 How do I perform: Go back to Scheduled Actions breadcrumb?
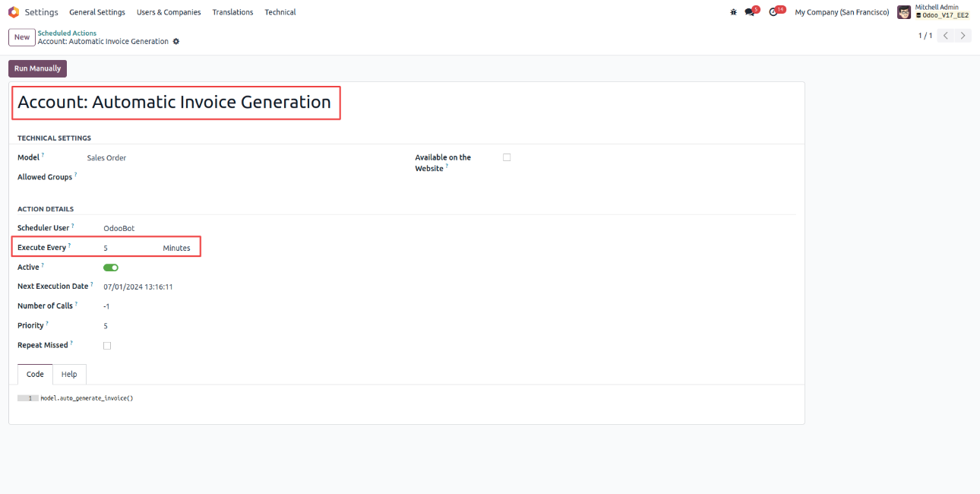click(x=67, y=33)
